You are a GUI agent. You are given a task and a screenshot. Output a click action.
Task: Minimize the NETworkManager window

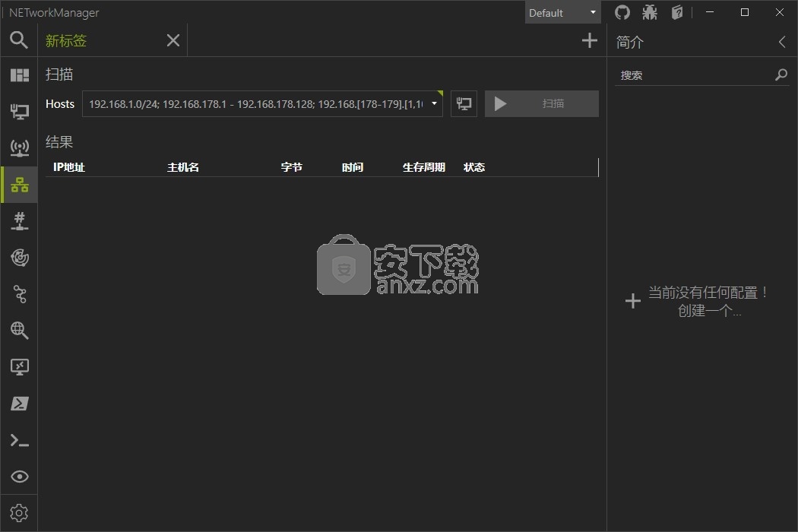coord(710,12)
